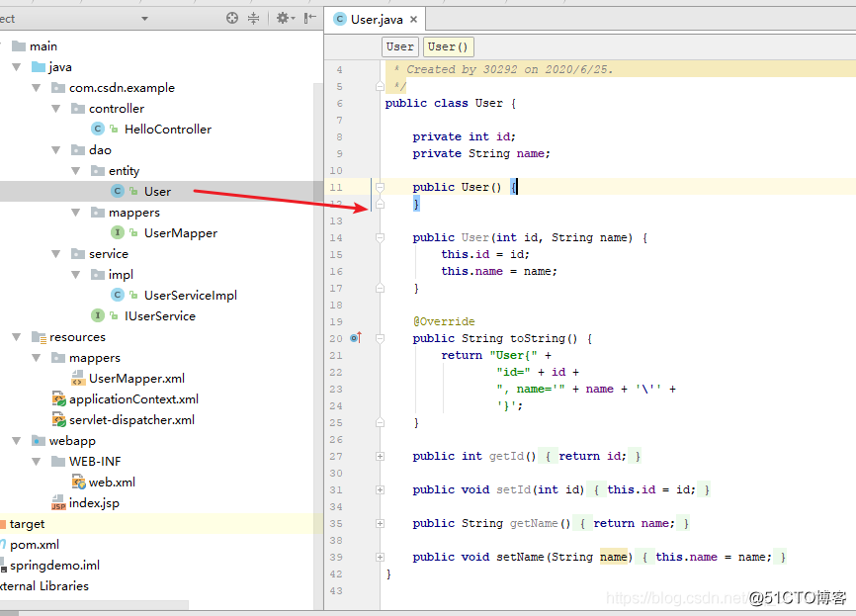Viewport: 856px width, 616px height.
Task: Collapse the dao mappers package
Action: click(x=76, y=213)
